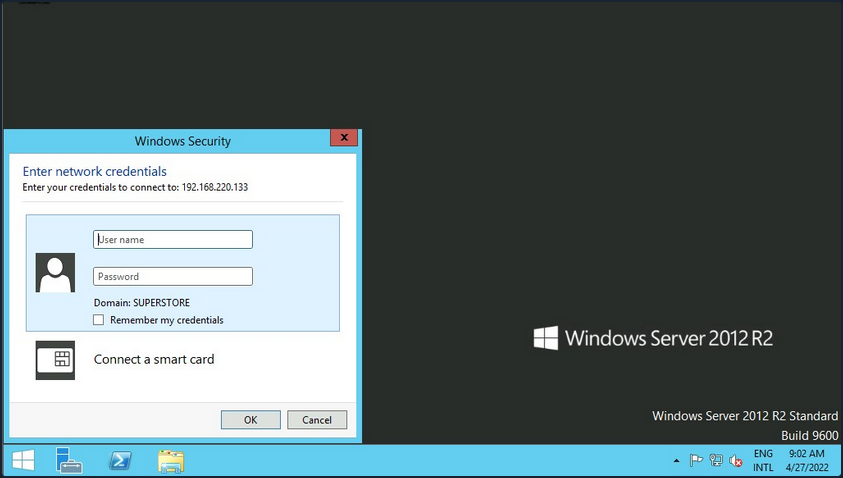Click the muted speaker volume icon
This screenshot has height=478, width=843.
click(735, 461)
